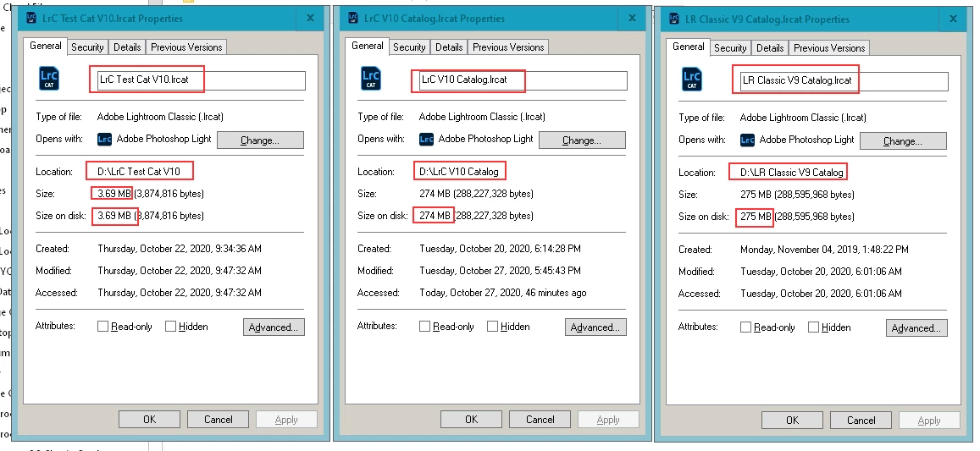Click location text D:\LrC V10 Catalog
Viewport: 980px width, 451px height.
pos(459,171)
